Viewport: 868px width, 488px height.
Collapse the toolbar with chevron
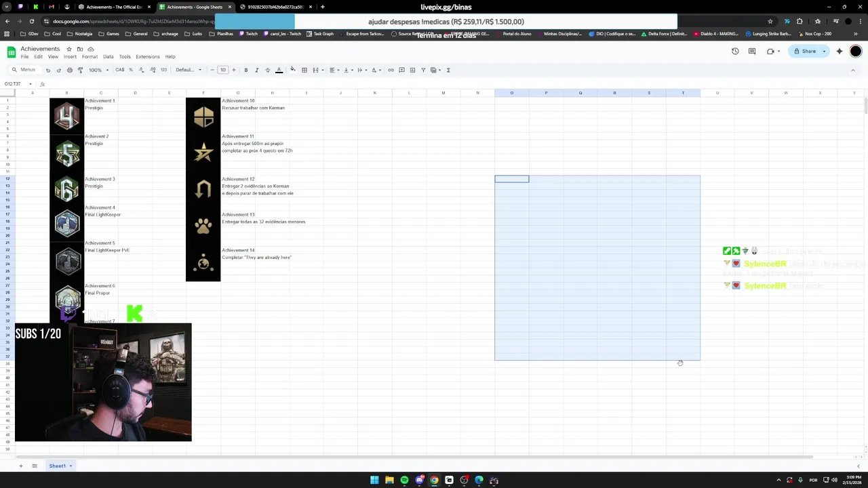coord(853,70)
